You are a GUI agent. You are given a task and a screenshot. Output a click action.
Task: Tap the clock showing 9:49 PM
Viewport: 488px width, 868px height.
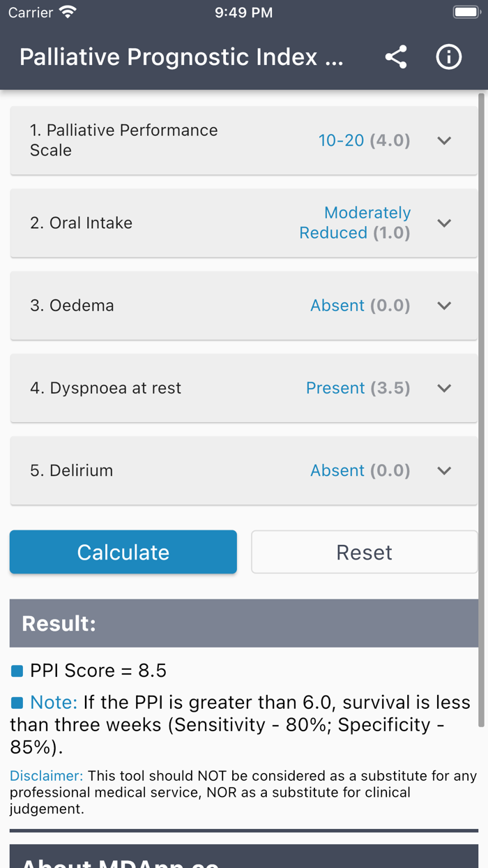[243, 11]
